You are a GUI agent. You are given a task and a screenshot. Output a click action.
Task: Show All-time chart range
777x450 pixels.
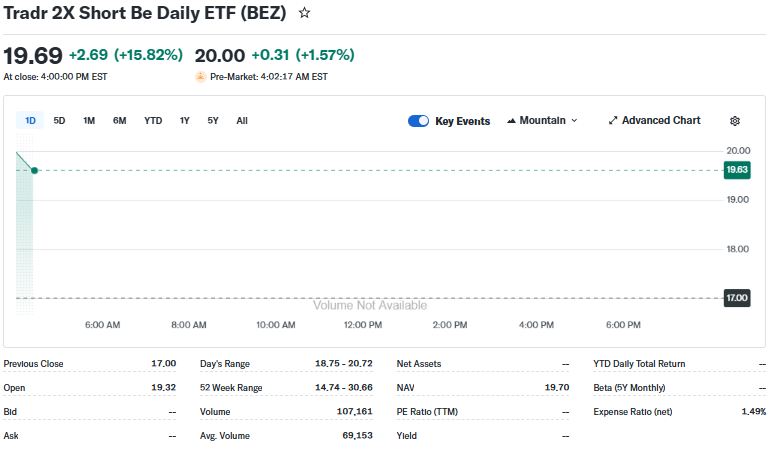pyautogui.click(x=242, y=121)
